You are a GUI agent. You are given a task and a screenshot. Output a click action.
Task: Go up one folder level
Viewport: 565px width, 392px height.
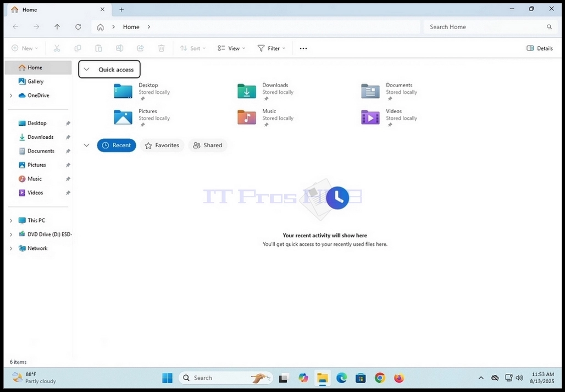57,27
